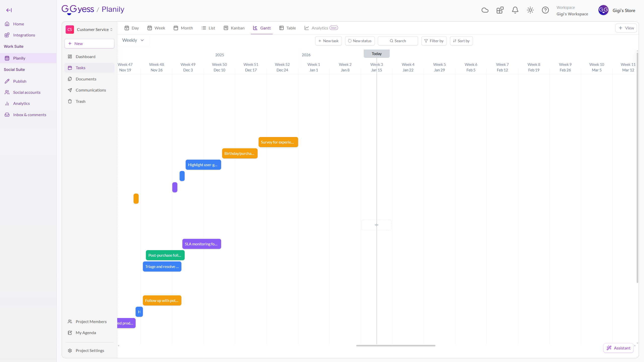This screenshot has height=362, width=644.
Task: Expand the Weekly timescale dropdown
Action: (133, 40)
